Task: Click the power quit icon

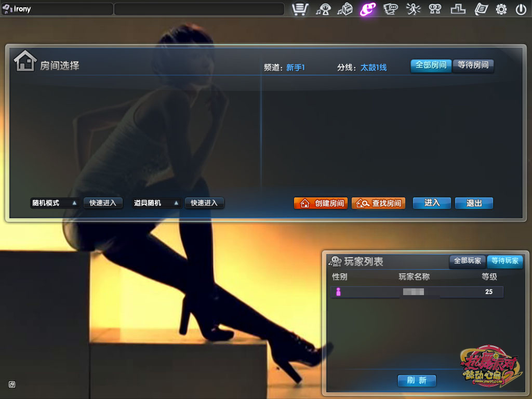Action: pyautogui.click(x=521, y=9)
